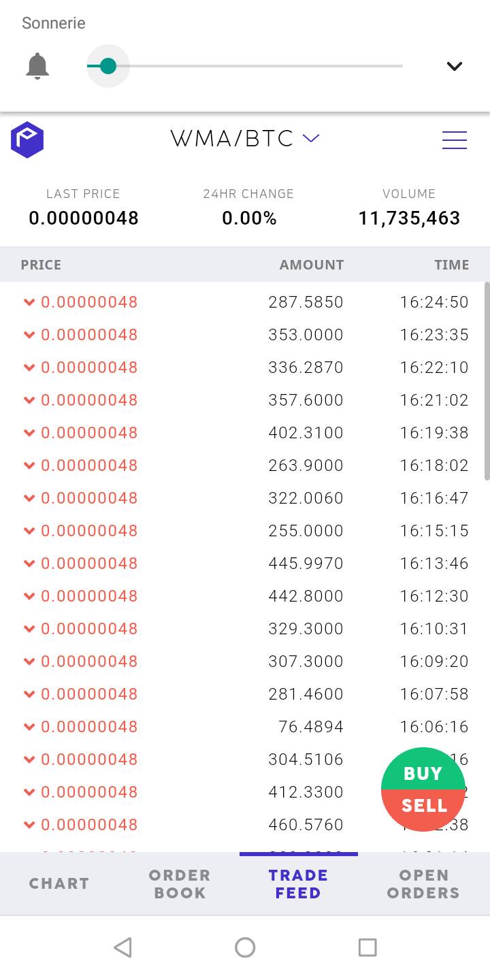Open the hamburger menu
Screen dimensions: 490x980
coord(454,140)
